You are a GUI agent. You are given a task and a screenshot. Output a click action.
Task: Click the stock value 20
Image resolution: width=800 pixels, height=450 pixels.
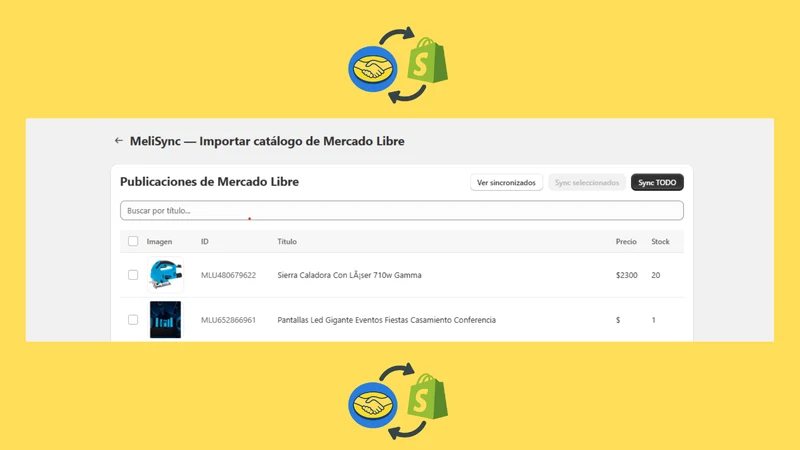(x=656, y=275)
